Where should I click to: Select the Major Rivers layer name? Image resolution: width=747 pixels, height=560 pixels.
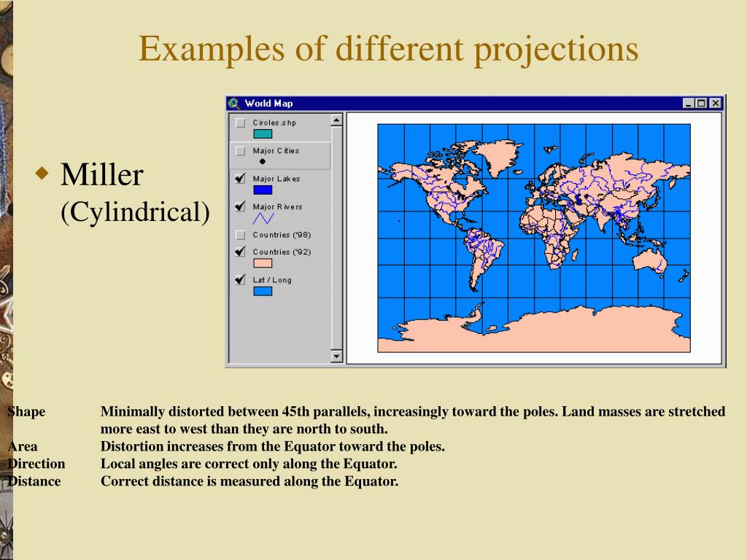click(277, 206)
